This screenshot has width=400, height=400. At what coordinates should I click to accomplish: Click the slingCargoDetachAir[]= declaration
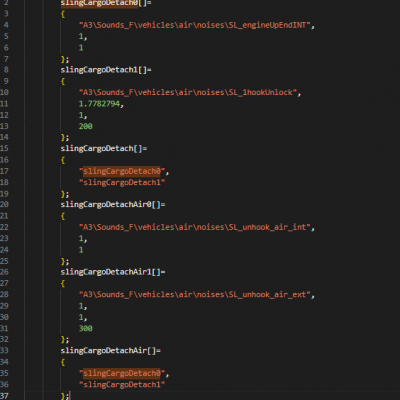coord(110,351)
